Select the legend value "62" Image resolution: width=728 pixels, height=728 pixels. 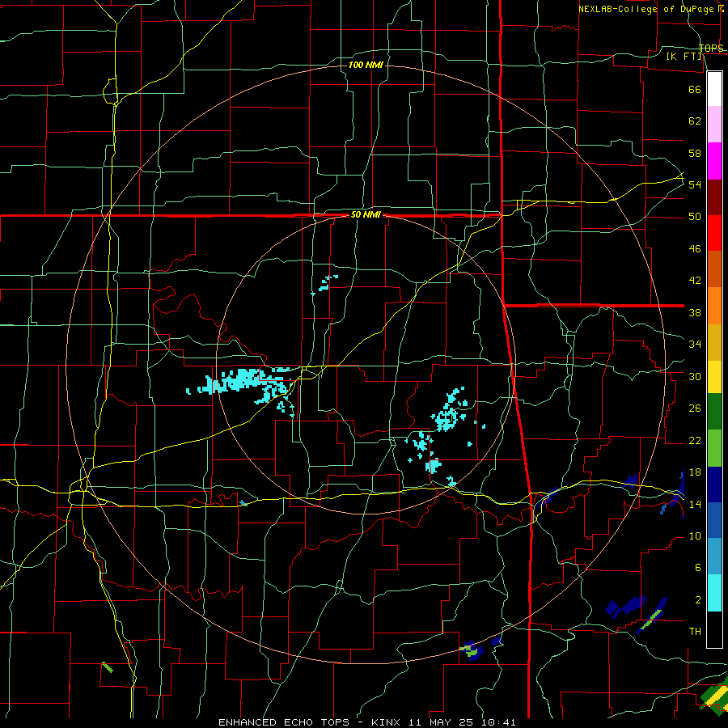click(695, 121)
